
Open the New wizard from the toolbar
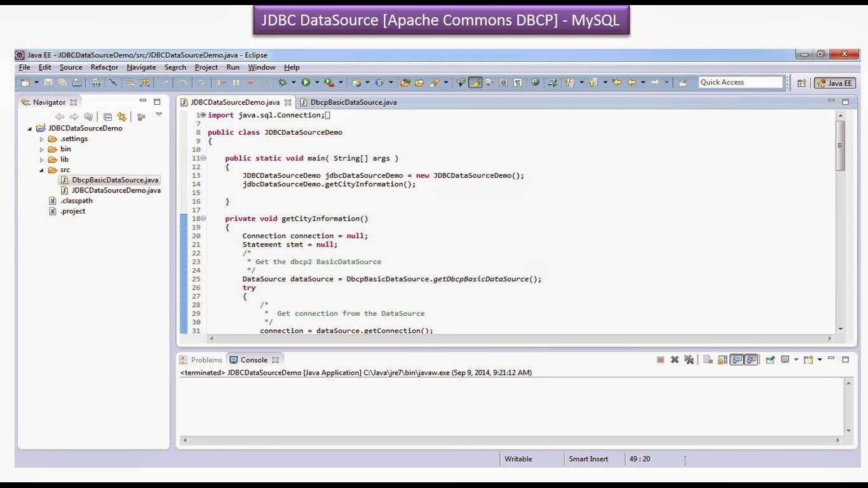coord(24,81)
